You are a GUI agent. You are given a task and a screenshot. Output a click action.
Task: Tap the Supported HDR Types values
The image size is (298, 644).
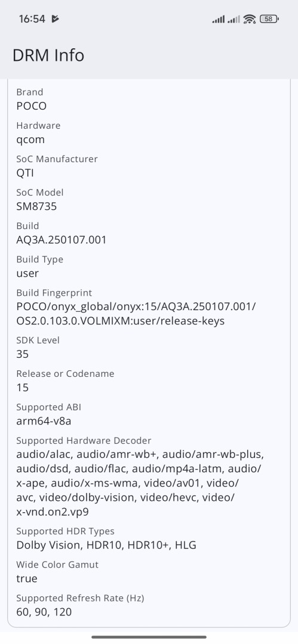[106, 545]
